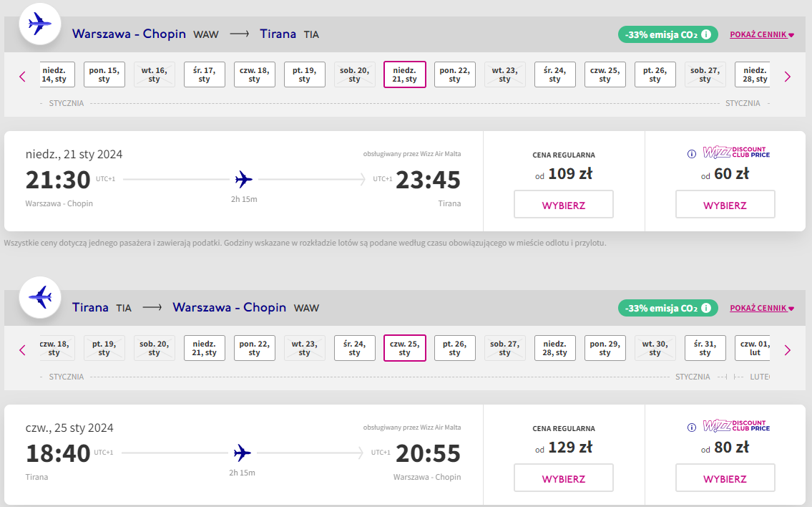Screen dimensions: 812x507
Task: Select return date pon. 29, sty
Action: pos(605,348)
